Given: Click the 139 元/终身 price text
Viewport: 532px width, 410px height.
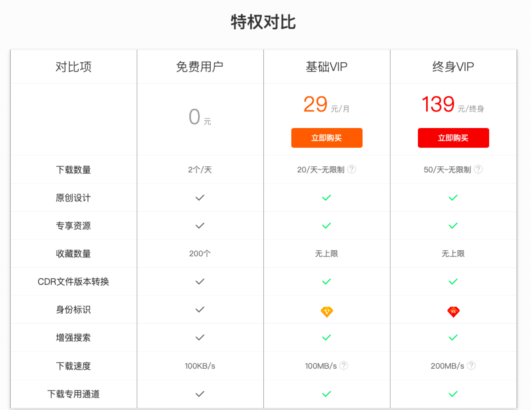Looking at the screenshot, I should pos(453,105).
